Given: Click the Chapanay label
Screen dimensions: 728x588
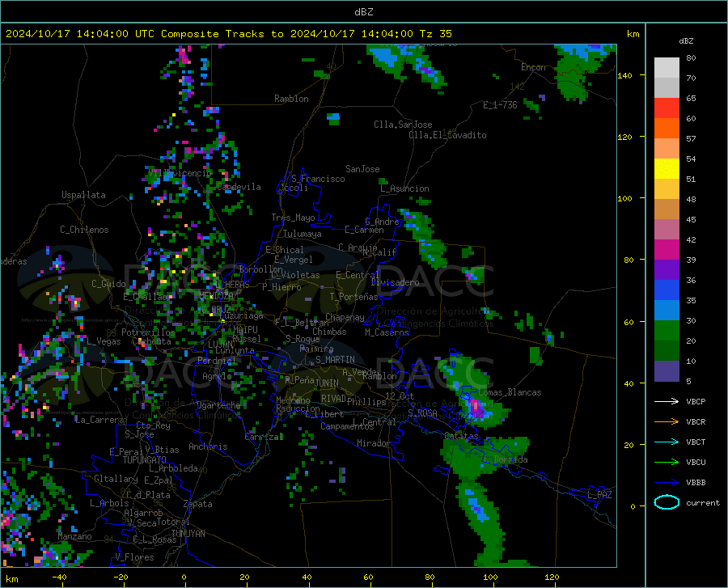Looking at the screenshot, I should (345, 317).
